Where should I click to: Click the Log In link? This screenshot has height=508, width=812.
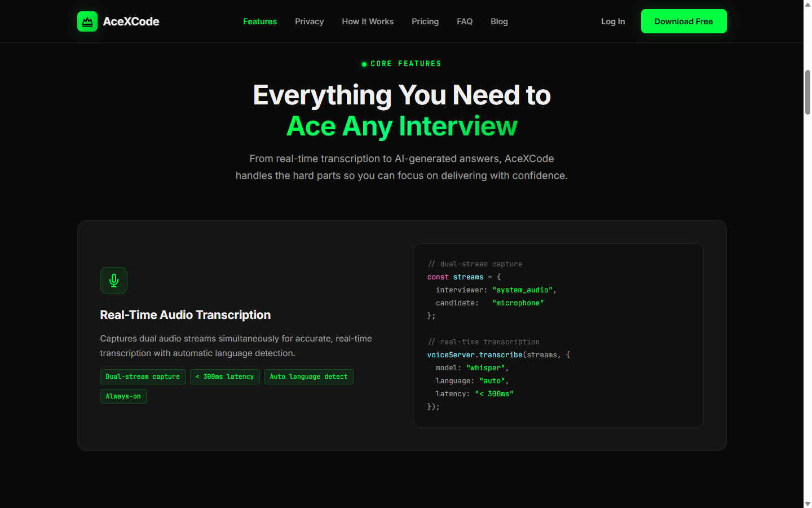[x=613, y=21]
